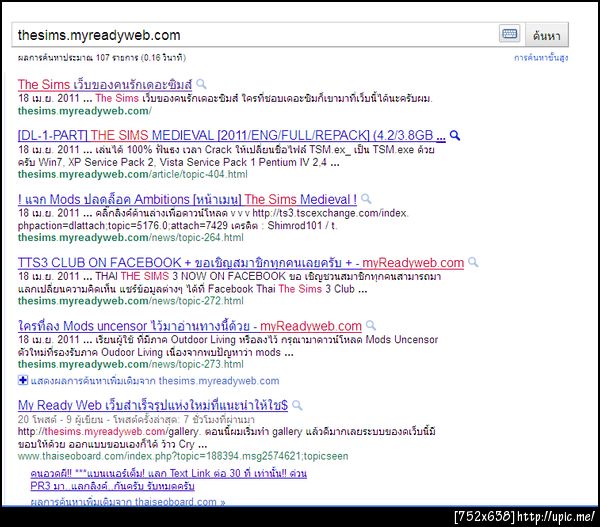The image size is (600, 527).
Task: Click the ค้นหา search button
Action: coord(546,35)
